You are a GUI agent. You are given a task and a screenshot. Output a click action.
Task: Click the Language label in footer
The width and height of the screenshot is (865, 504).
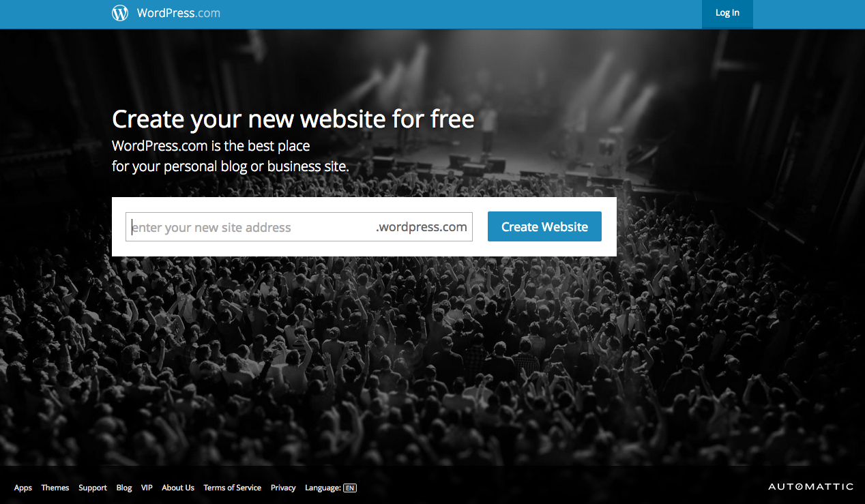pos(323,488)
